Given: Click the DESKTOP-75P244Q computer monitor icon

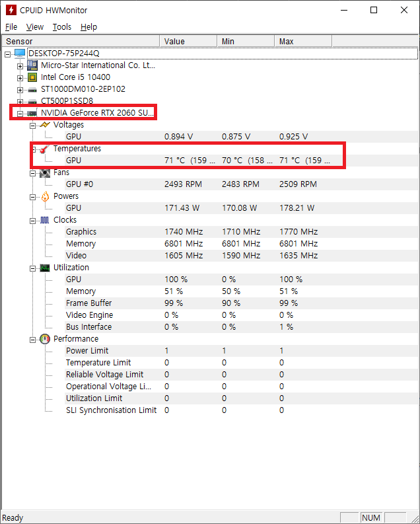Looking at the screenshot, I should (20, 53).
